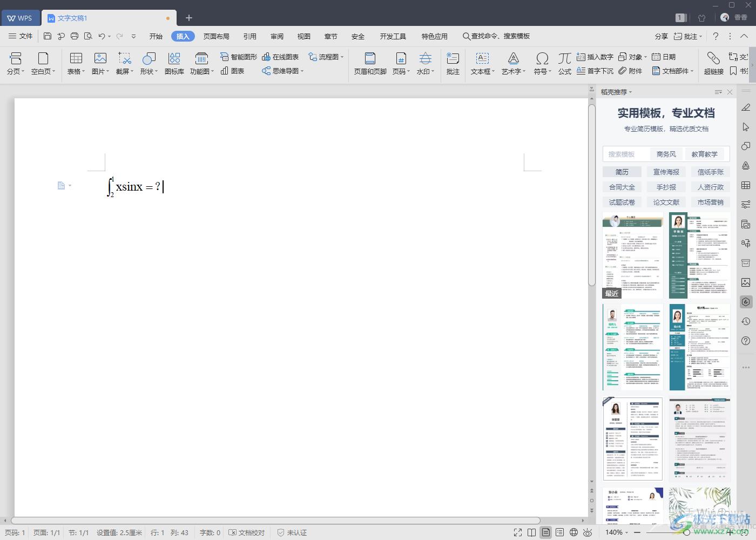The image size is (756, 540).
Task: Open the View (视图) tab
Action: (304, 36)
